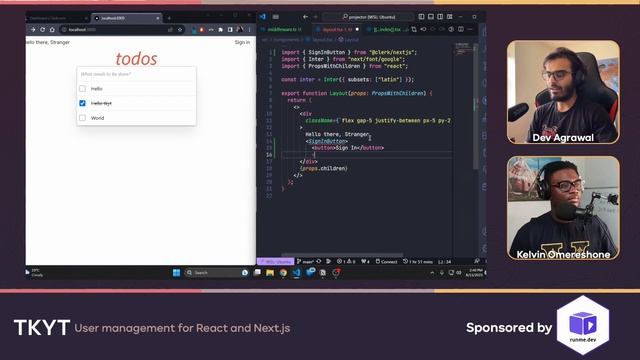Click the browser forward arrow
The height and width of the screenshot is (360, 640).
click(x=33, y=29)
